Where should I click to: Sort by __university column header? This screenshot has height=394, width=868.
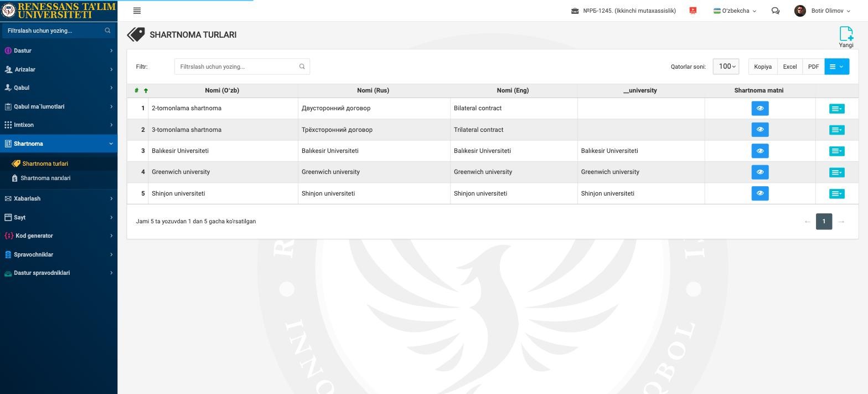coord(640,90)
